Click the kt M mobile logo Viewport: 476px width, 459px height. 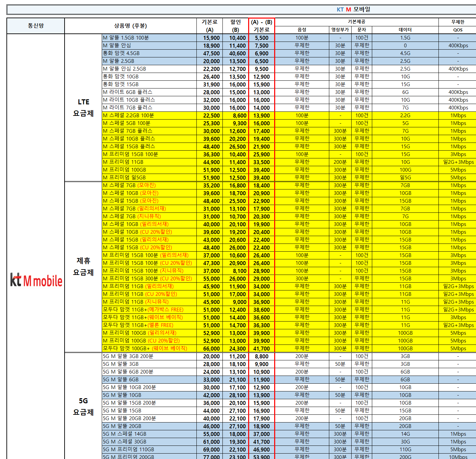36,280
